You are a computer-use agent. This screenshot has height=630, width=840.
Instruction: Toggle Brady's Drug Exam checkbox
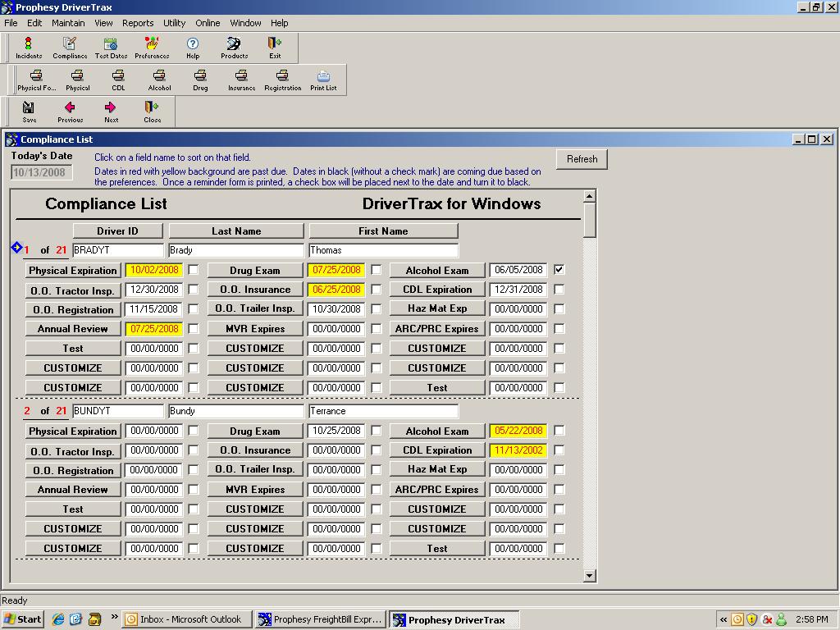pos(377,269)
